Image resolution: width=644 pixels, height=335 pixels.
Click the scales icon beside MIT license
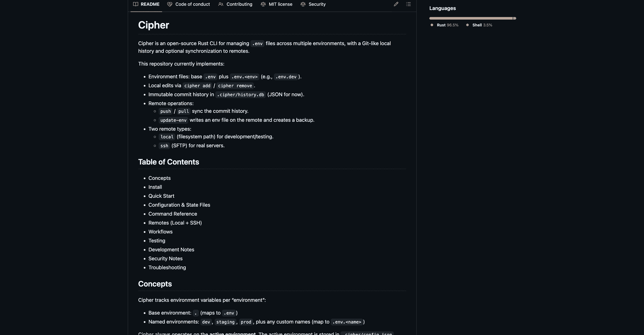click(x=263, y=4)
